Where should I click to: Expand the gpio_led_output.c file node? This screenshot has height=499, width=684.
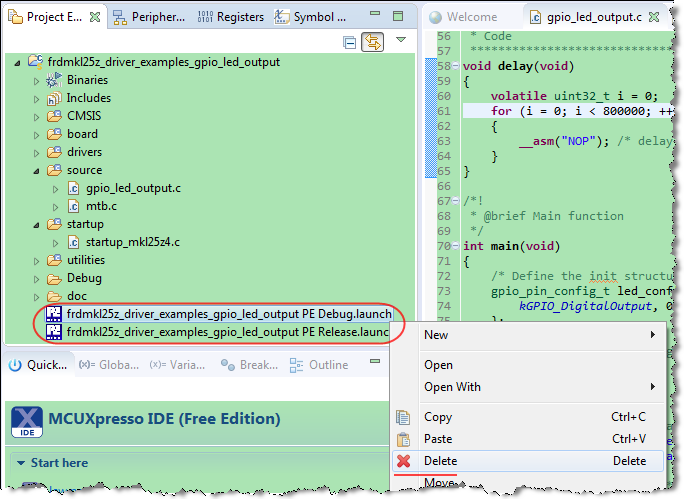(x=55, y=189)
